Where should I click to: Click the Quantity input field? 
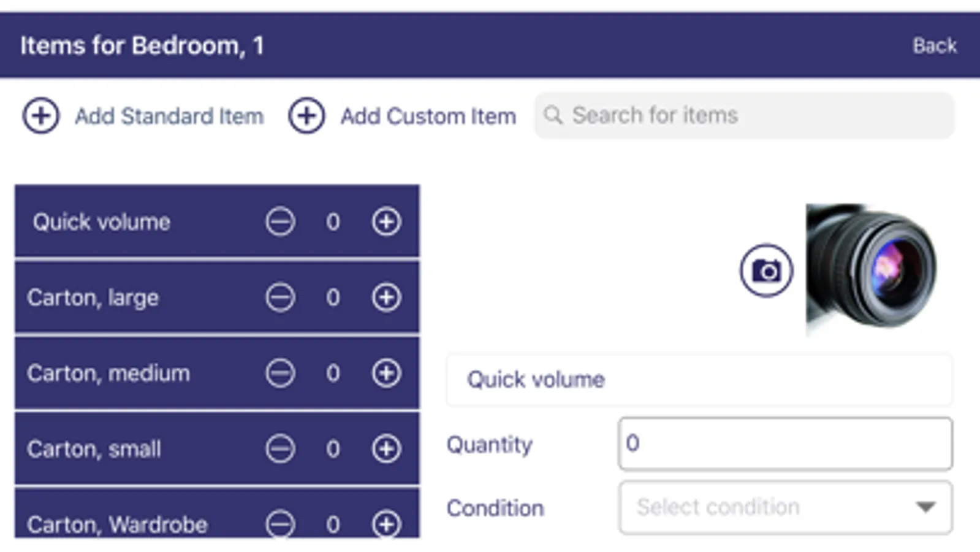784,443
